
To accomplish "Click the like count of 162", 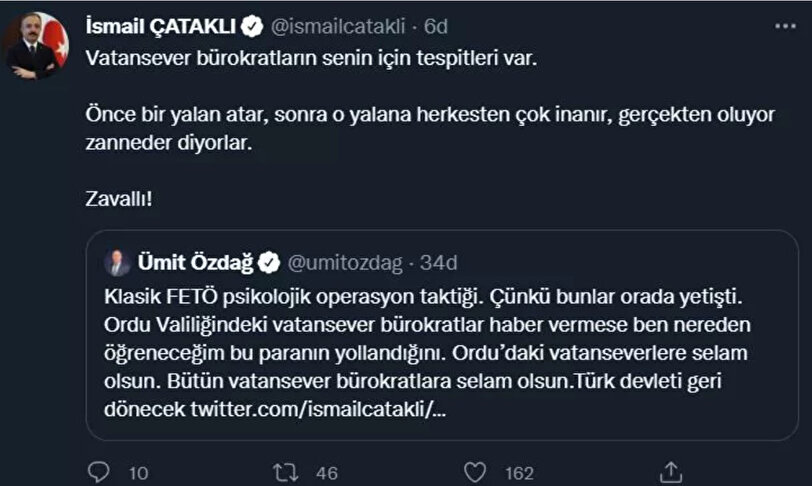I will (x=519, y=470).
